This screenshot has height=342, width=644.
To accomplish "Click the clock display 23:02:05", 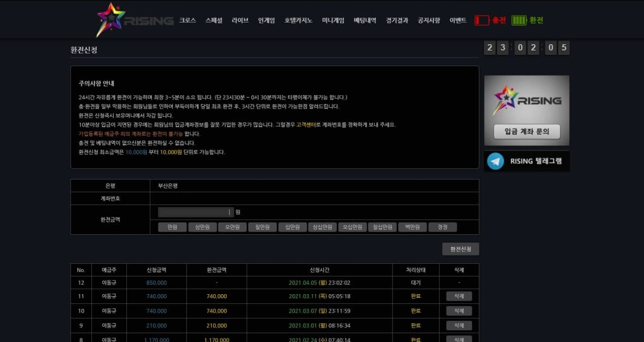I will (x=527, y=48).
